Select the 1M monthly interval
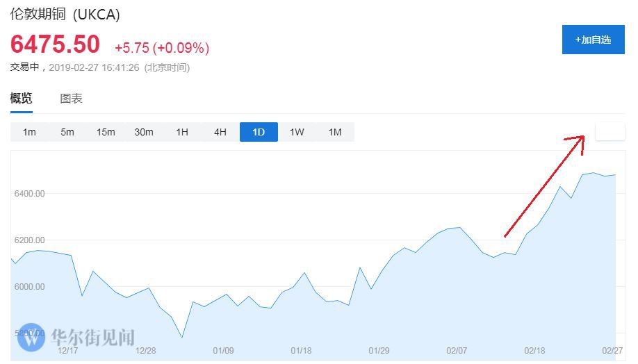 [x=335, y=132]
